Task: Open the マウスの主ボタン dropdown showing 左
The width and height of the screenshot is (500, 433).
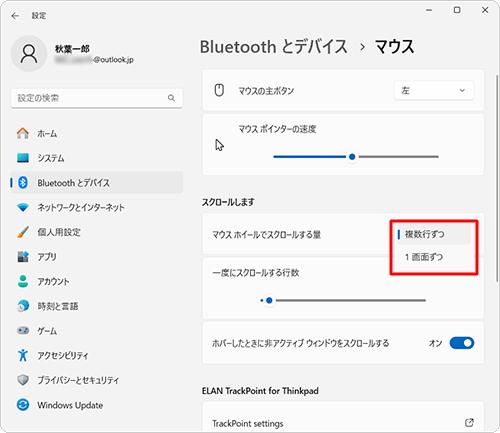Action: (434, 90)
